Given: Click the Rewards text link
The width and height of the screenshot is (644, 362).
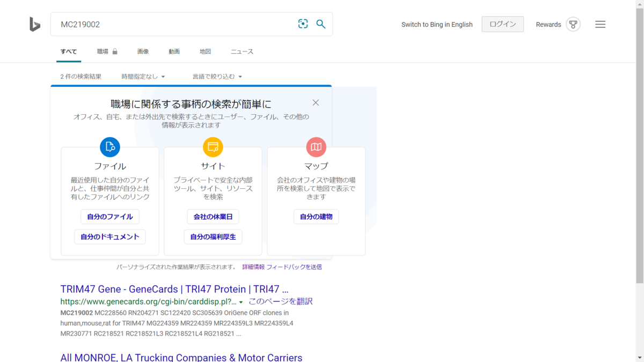Looking at the screenshot, I should pos(548,24).
